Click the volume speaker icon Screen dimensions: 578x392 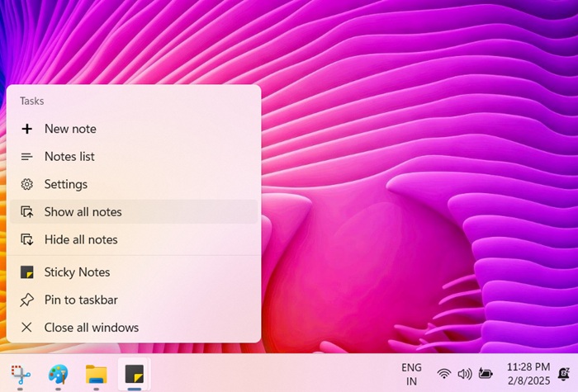(464, 374)
